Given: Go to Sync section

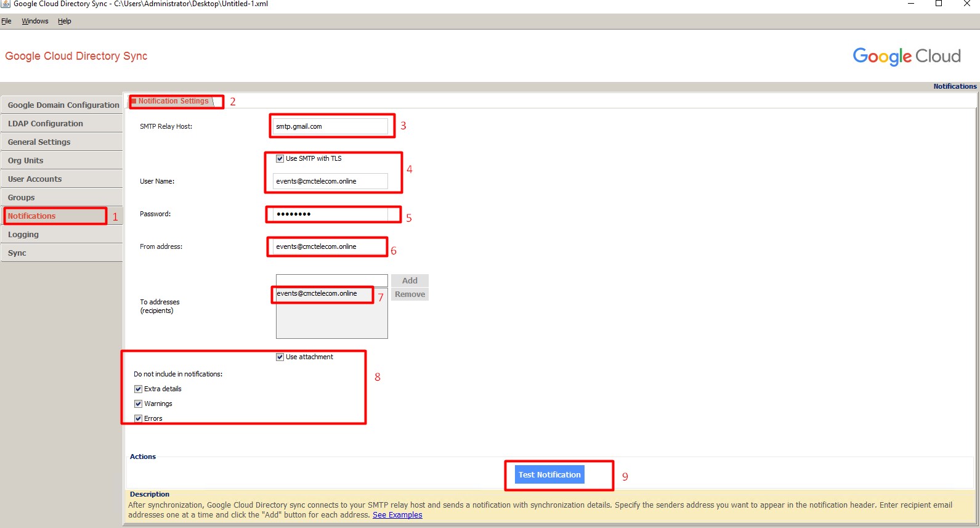Looking at the screenshot, I should point(62,253).
